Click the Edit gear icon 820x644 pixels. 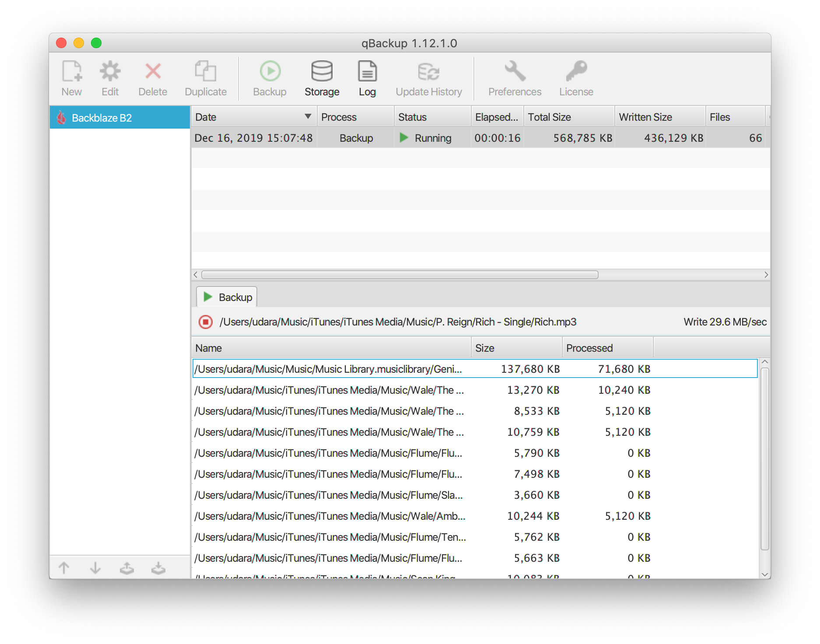point(110,71)
